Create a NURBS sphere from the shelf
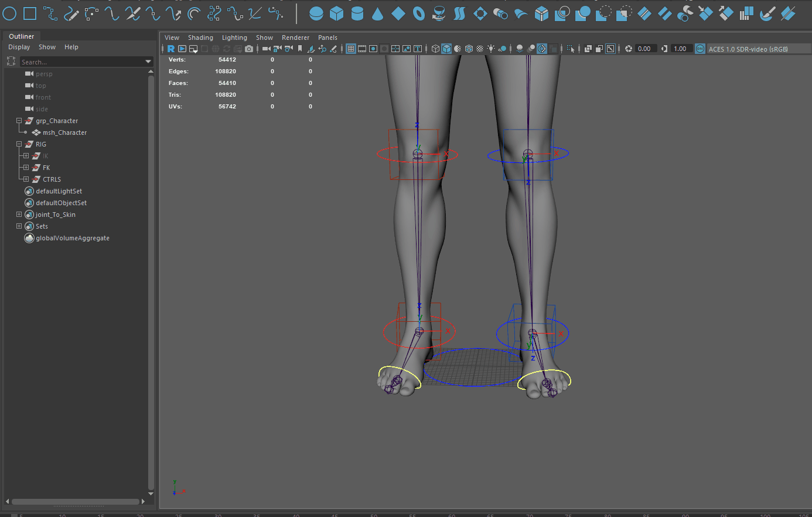 pos(316,13)
